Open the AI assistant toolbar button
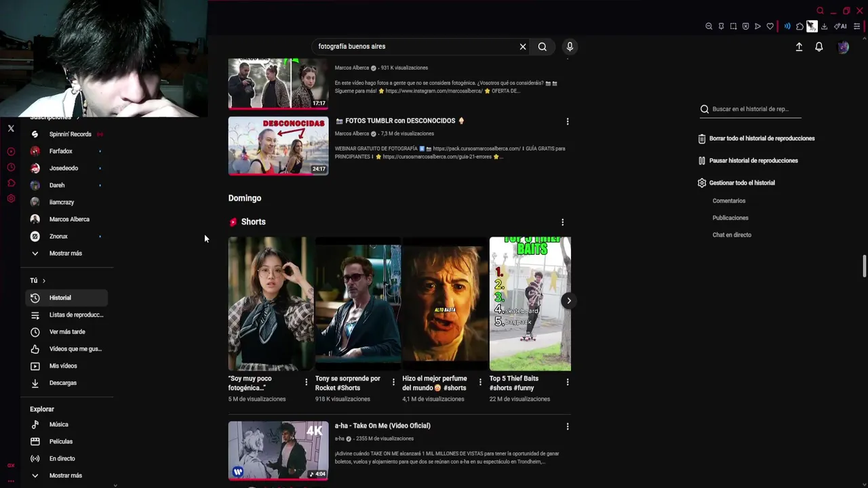Screen dimensions: 868x488 840,26
